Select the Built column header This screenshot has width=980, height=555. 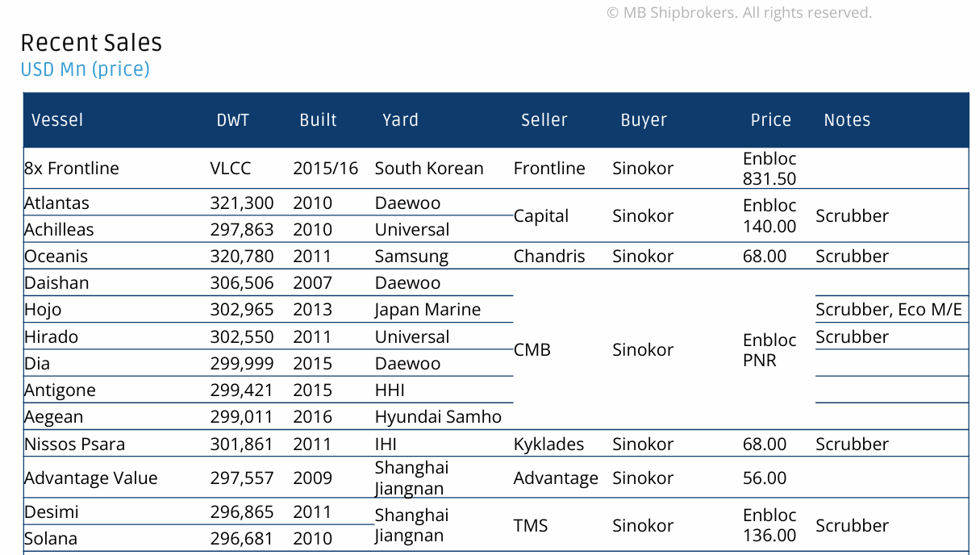click(x=318, y=120)
